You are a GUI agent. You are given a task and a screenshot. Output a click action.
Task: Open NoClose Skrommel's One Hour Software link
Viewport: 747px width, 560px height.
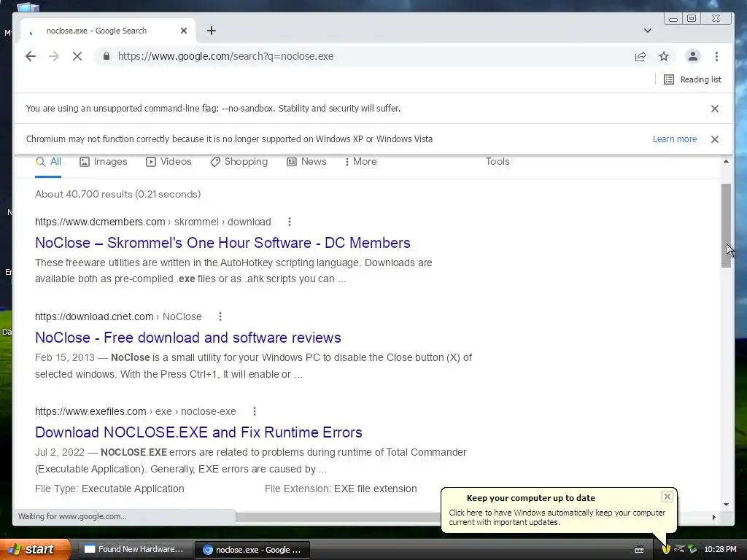click(x=222, y=243)
